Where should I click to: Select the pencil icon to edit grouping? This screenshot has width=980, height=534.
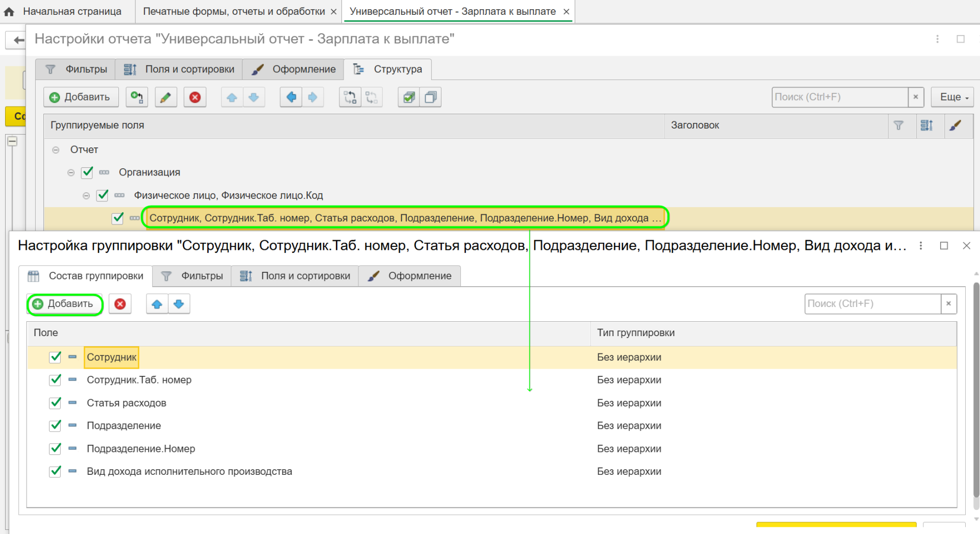(165, 97)
